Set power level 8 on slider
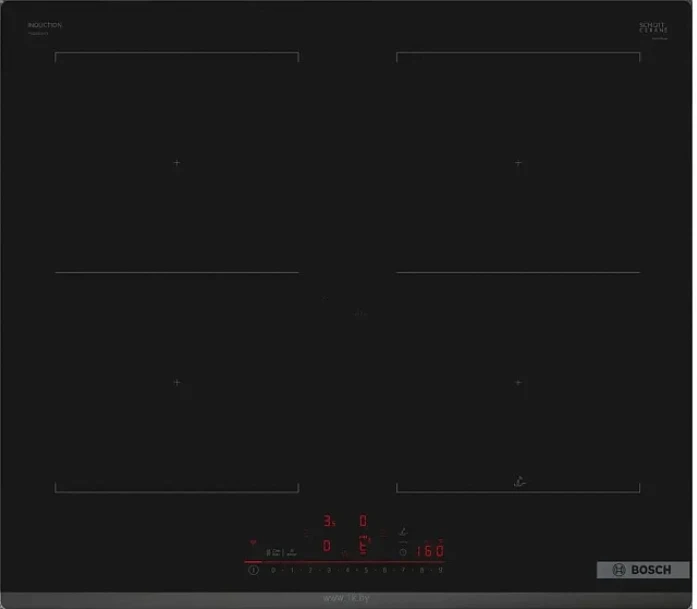 pos(422,570)
